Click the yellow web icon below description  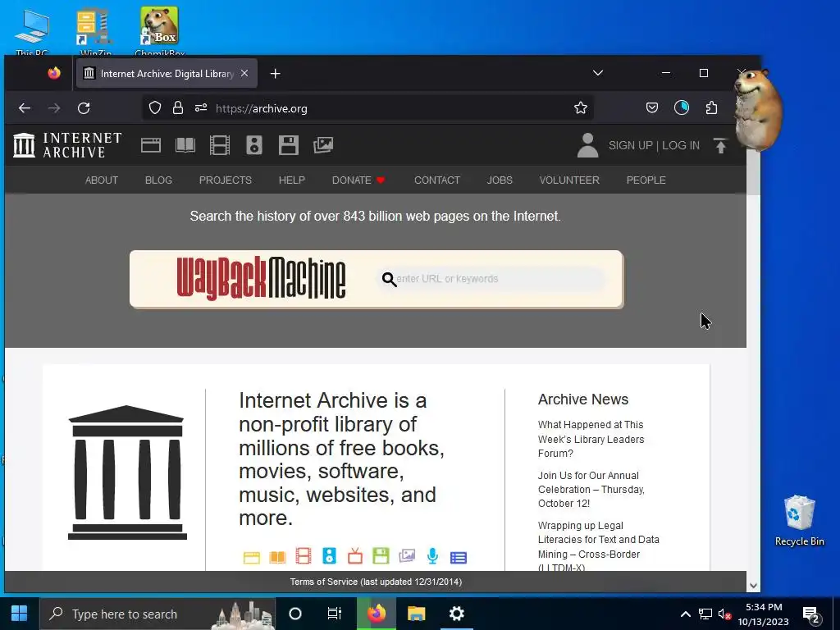[251, 557]
